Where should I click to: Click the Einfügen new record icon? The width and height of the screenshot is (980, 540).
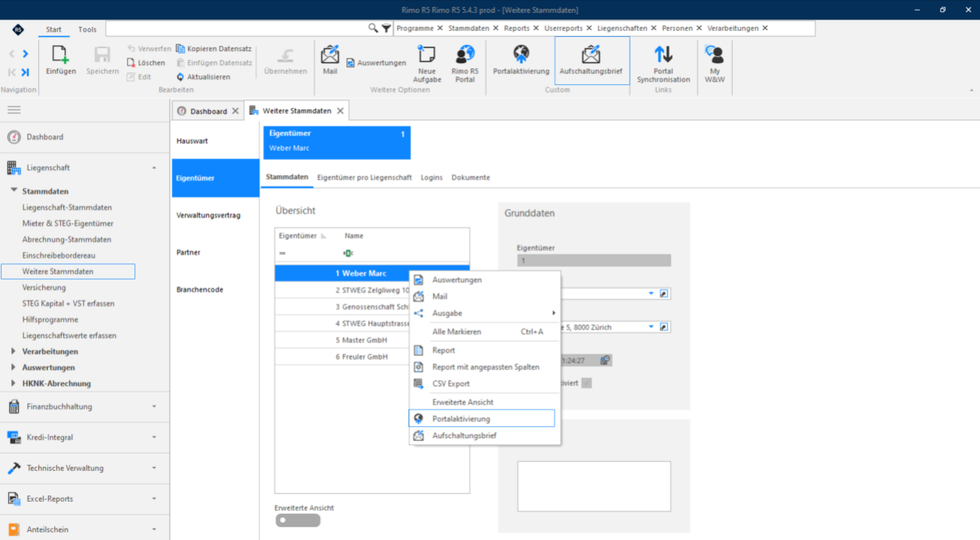[61, 55]
